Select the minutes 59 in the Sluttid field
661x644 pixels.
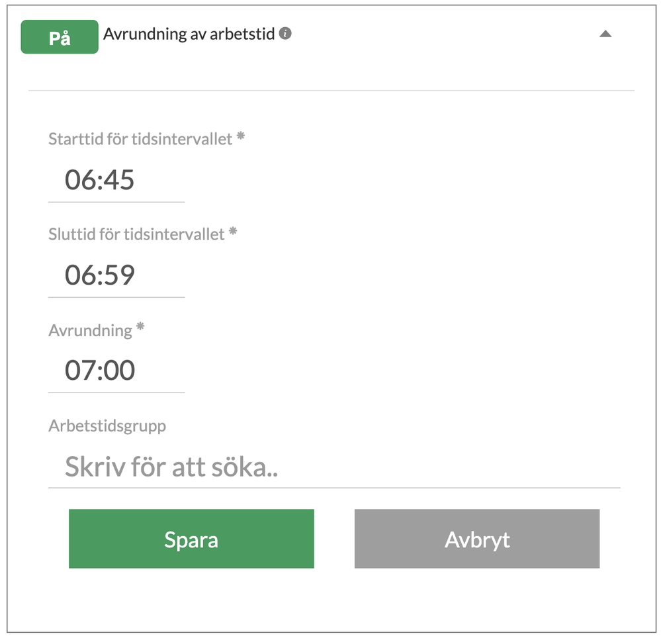[120, 275]
